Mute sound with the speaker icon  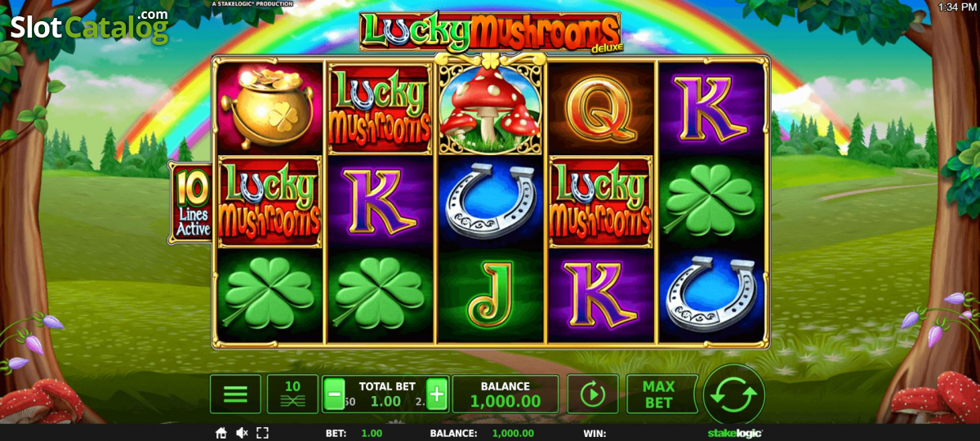[242, 434]
